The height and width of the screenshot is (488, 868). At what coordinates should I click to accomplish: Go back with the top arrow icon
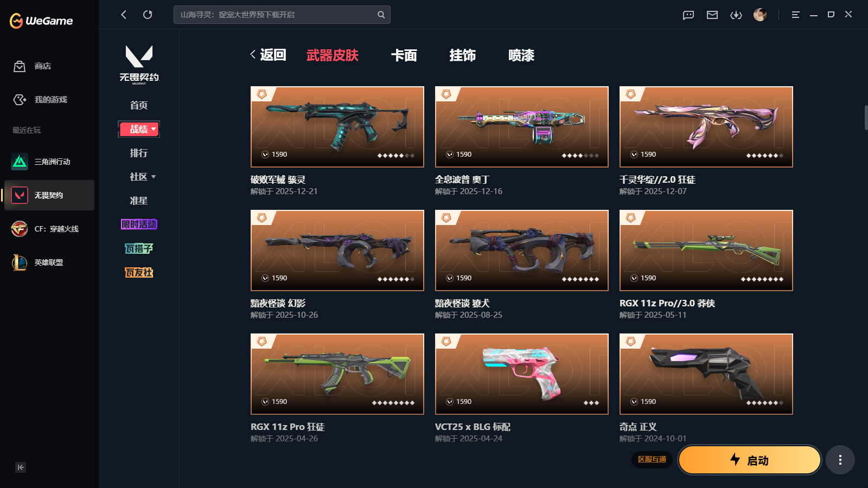(x=124, y=15)
